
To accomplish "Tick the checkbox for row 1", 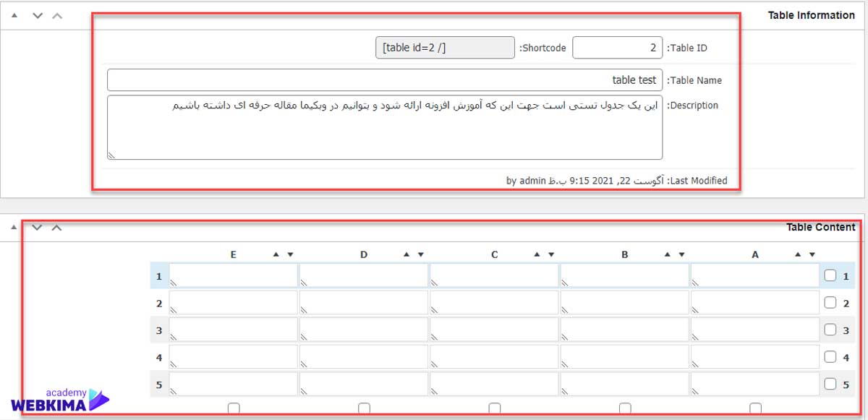I will 830,275.
